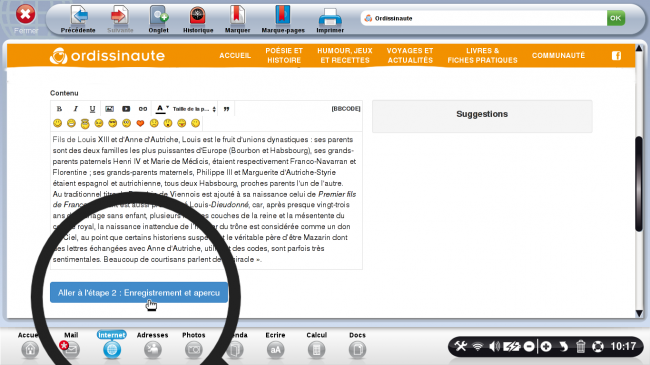
Task: Open Wi-Fi network status
Action: click(x=478, y=346)
